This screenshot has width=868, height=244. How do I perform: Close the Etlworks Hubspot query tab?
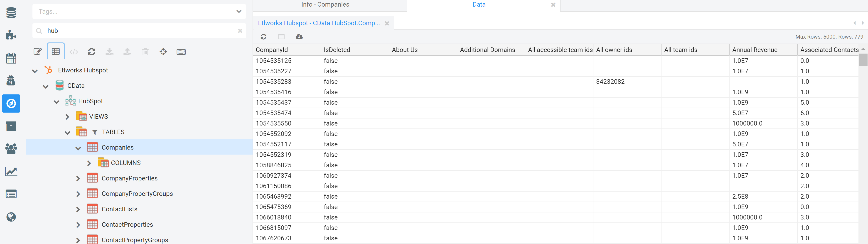click(x=387, y=23)
